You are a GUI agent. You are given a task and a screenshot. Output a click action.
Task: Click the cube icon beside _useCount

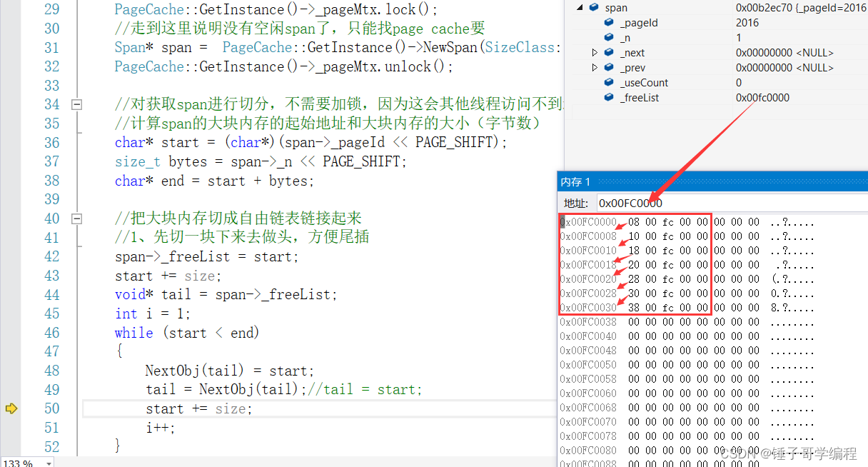(609, 83)
